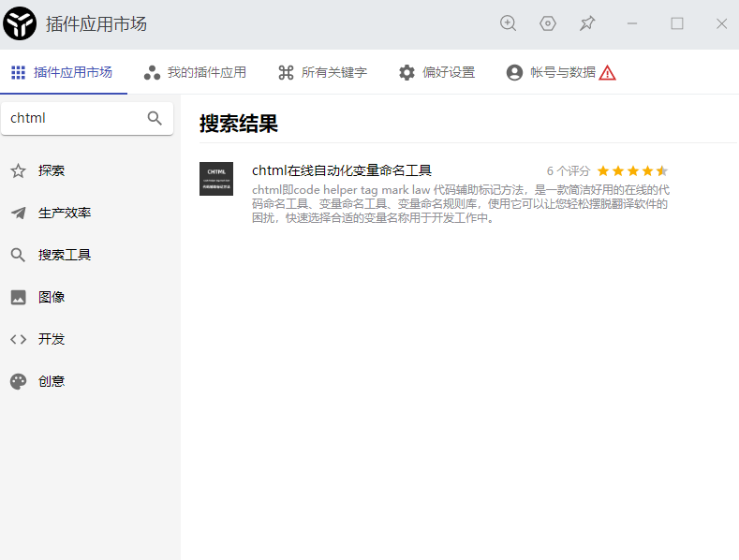Screen dimensions: 739x560
Task: Click the magnifier icon next to 搜索工具
Action: [x=18, y=255]
